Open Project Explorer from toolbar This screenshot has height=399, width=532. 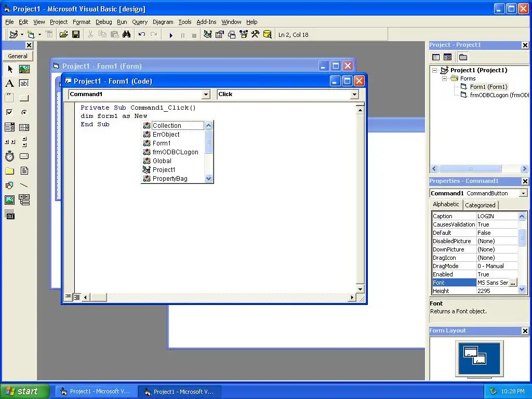pyautogui.click(x=208, y=35)
